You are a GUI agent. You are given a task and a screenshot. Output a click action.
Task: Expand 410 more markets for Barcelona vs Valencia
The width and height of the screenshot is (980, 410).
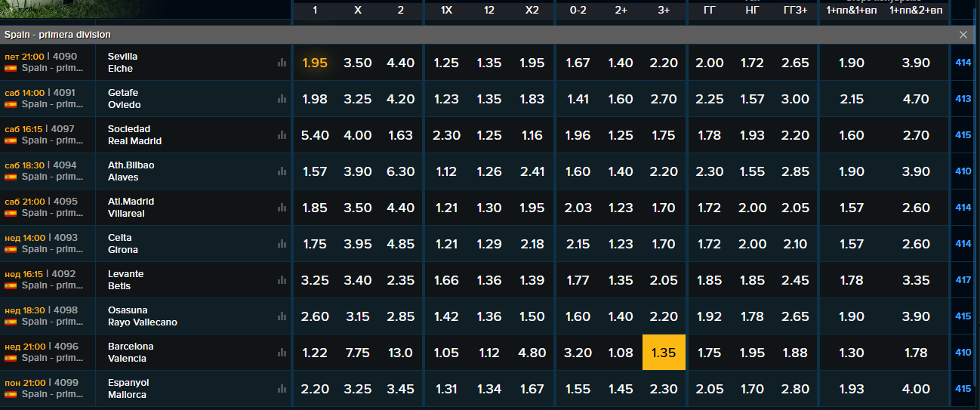point(963,353)
